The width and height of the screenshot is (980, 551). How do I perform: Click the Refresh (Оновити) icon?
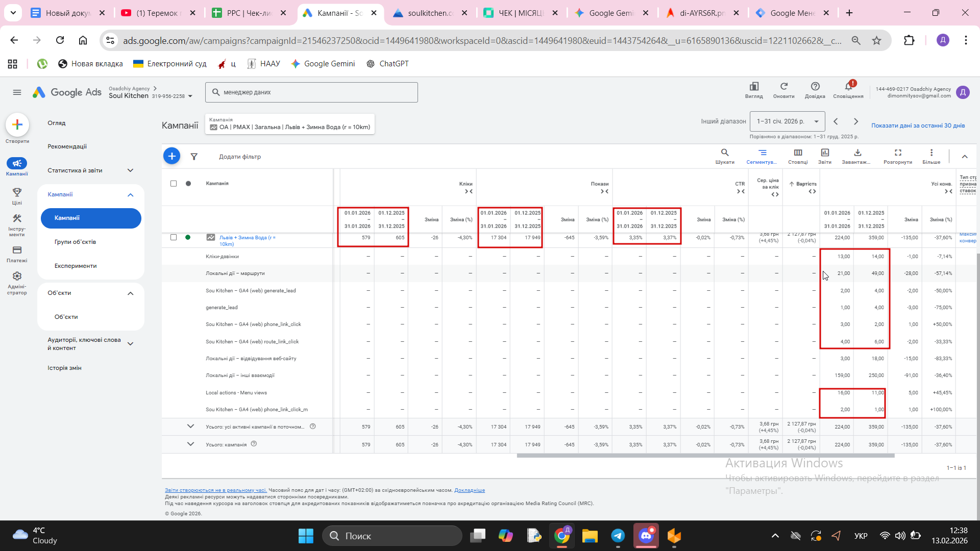click(x=783, y=87)
